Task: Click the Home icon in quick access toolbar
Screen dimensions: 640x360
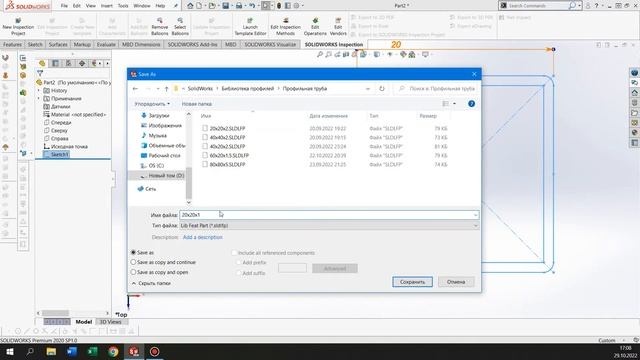Action: (190, 6)
